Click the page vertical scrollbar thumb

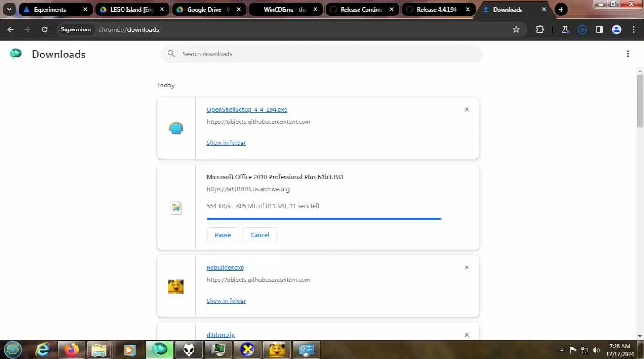(640, 101)
